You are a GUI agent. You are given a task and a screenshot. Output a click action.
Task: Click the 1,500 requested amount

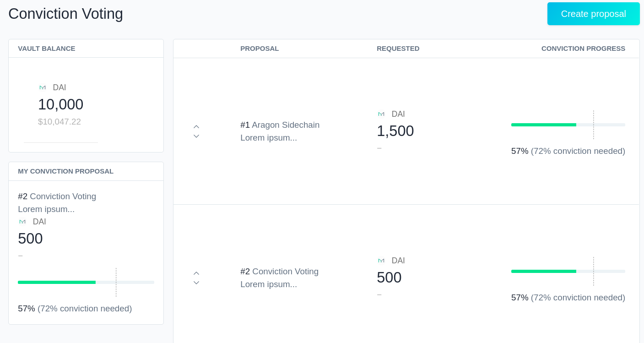395,131
